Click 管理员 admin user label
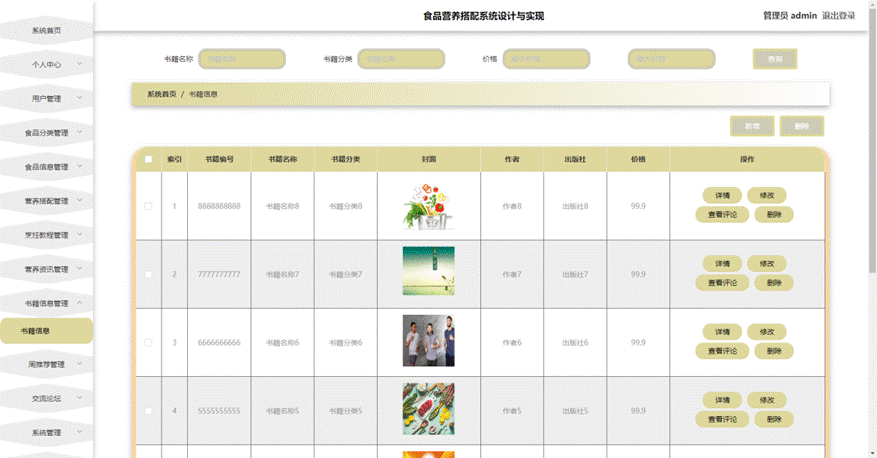Screen dimensions: 877x458 coord(790,16)
